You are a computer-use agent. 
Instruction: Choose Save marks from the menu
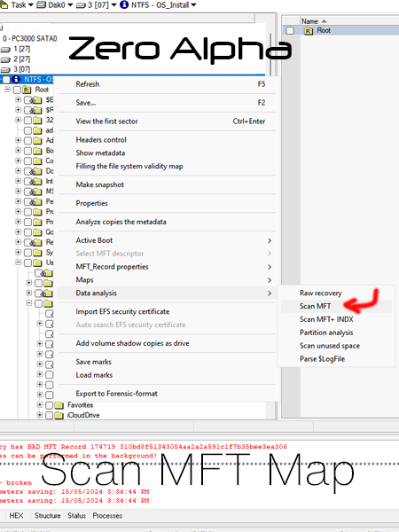pyautogui.click(x=167, y=362)
